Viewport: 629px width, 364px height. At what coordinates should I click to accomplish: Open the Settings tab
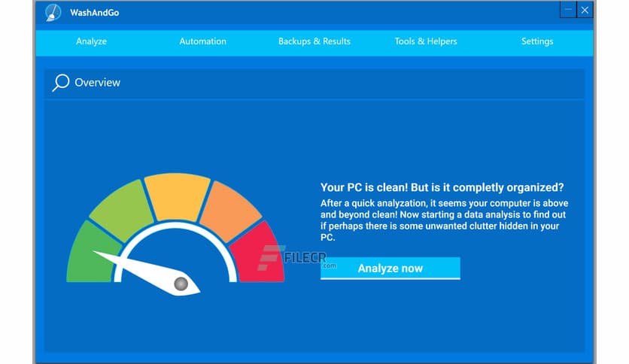click(x=537, y=41)
